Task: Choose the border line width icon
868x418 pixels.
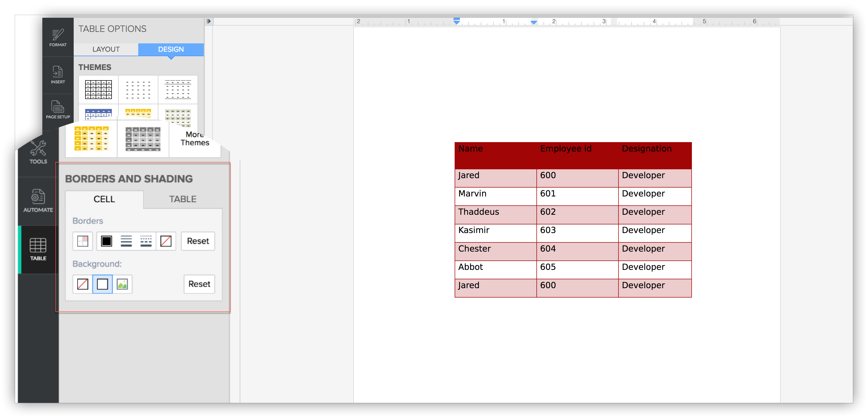Action: click(x=126, y=241)
